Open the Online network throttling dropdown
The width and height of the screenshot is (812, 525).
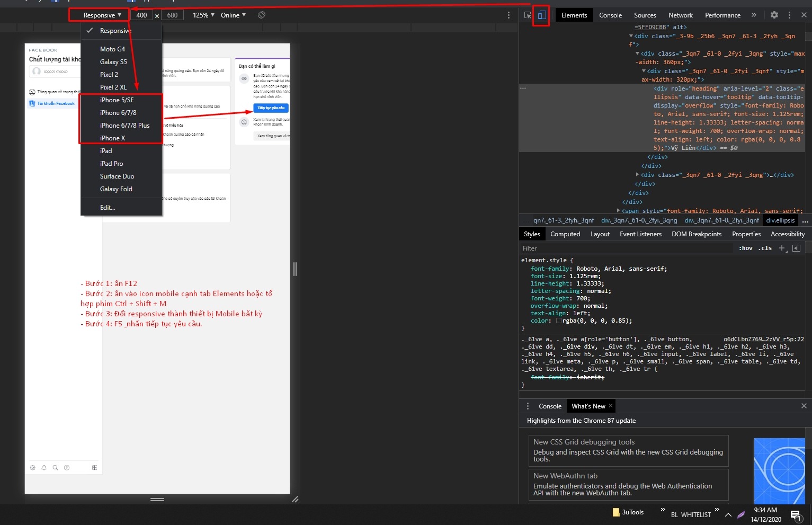233,15
